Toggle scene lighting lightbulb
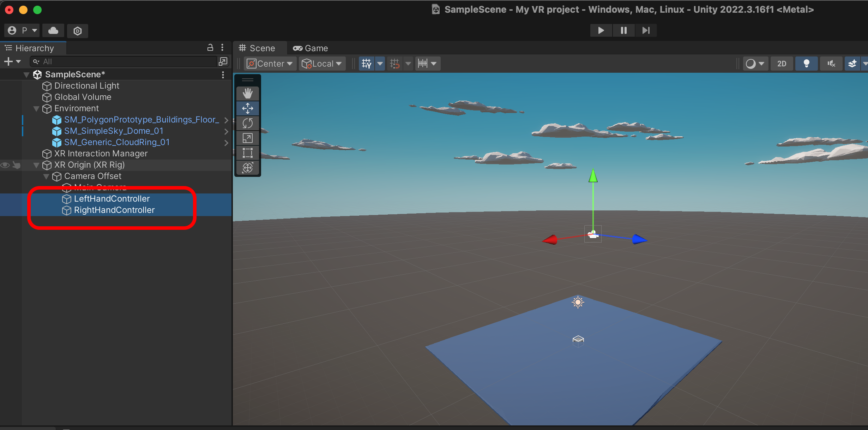Screen dimensions: 868x430 click(x=806, y=64)
